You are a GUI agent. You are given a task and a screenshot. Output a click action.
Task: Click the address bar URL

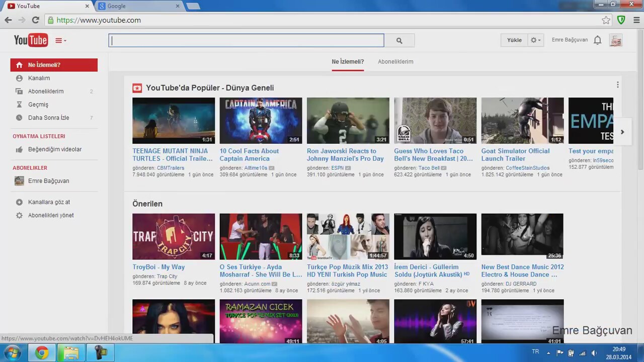tap(99, 20)
